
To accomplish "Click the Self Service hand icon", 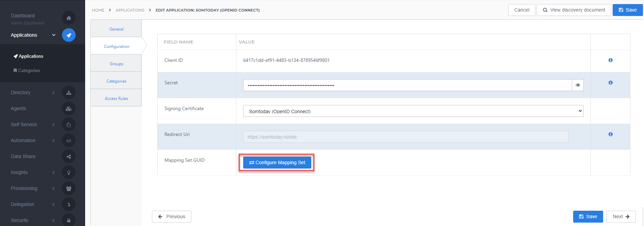I will [69, 125].
